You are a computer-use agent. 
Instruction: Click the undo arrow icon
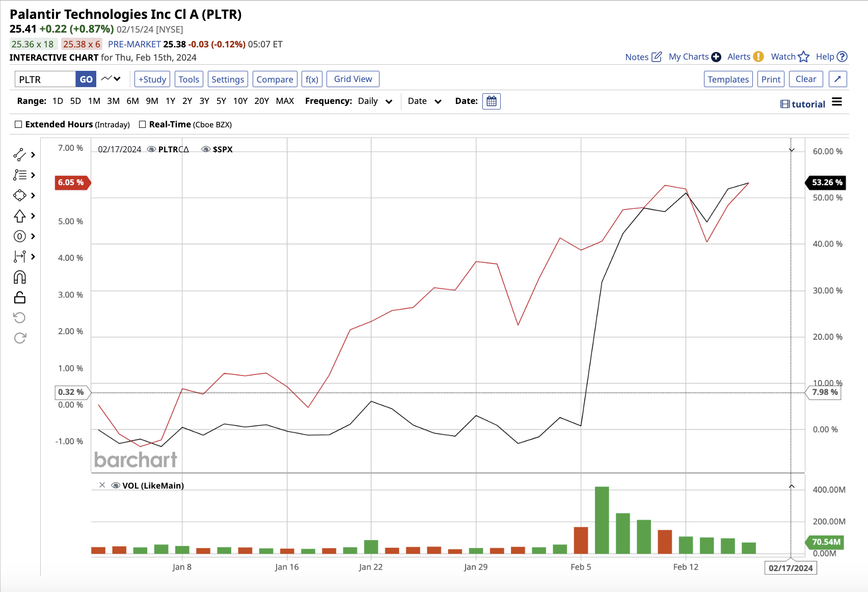tap(19, 318)
